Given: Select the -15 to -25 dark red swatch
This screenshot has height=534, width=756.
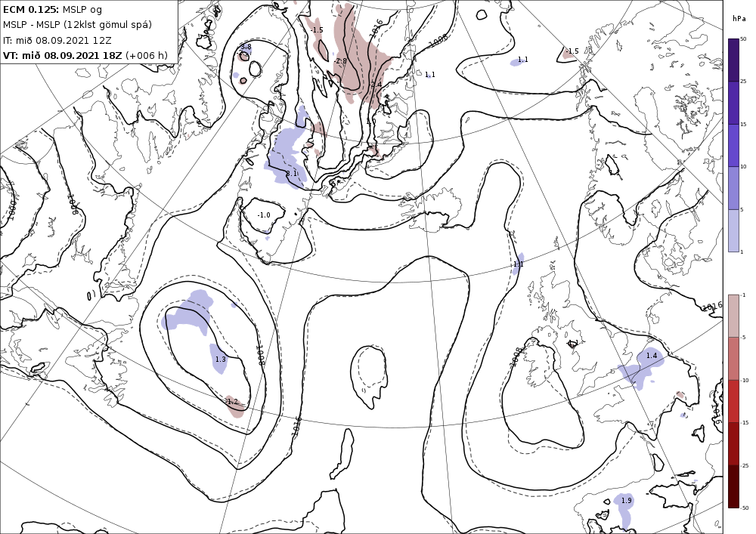Looking at the screenshot, I should [733, 443].
